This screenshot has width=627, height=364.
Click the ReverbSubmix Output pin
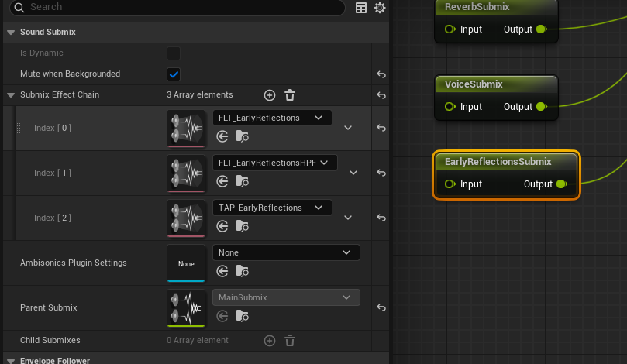(542, 29)
